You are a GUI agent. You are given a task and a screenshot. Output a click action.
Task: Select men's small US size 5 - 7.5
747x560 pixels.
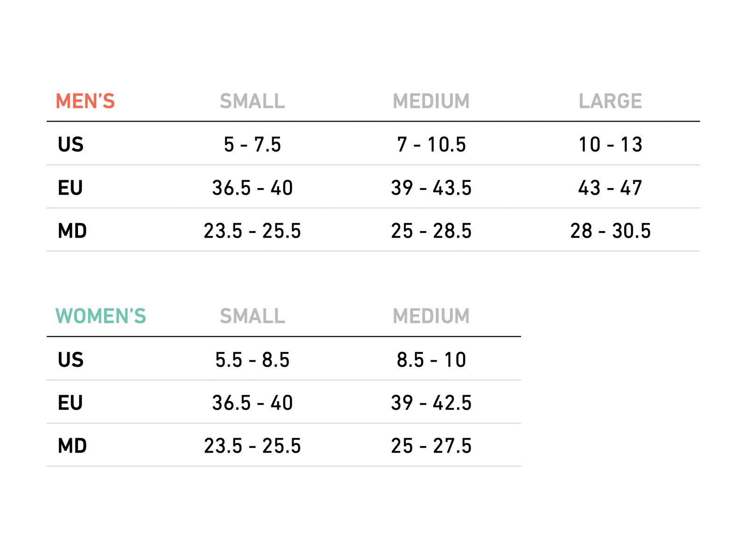click(x=252, y=145)
